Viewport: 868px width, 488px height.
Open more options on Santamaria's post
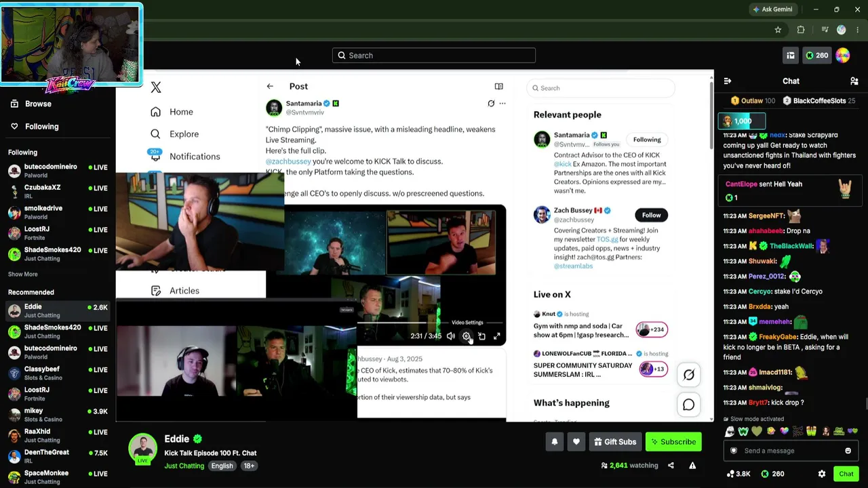tap(502, 104)
